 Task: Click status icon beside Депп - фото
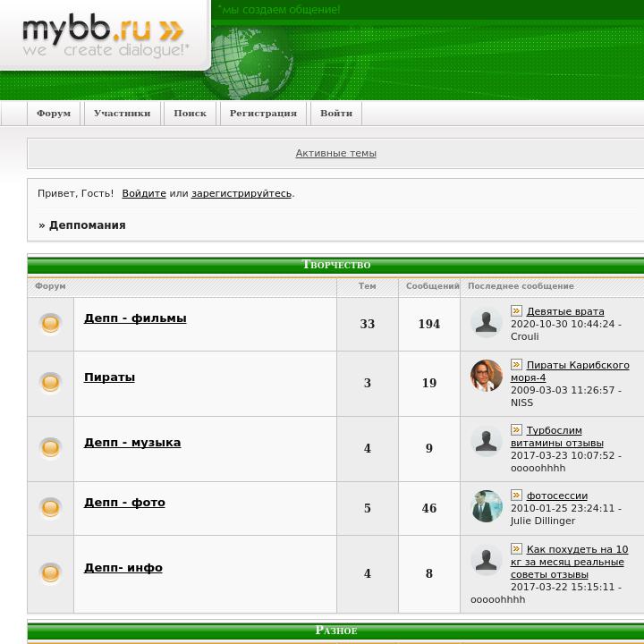pyautogui.click(x=50, y=508)
